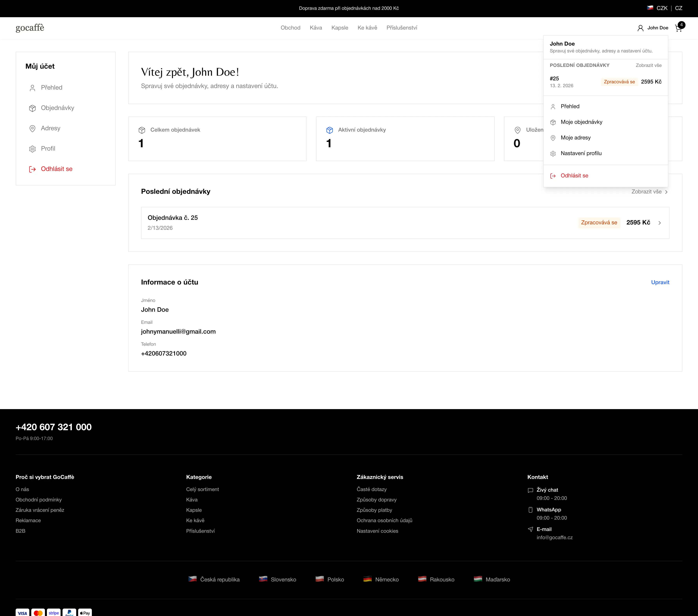
Task: Click the WhatsApp phone icon in footer
Action: pyautogui.click(x=530, y=510)
